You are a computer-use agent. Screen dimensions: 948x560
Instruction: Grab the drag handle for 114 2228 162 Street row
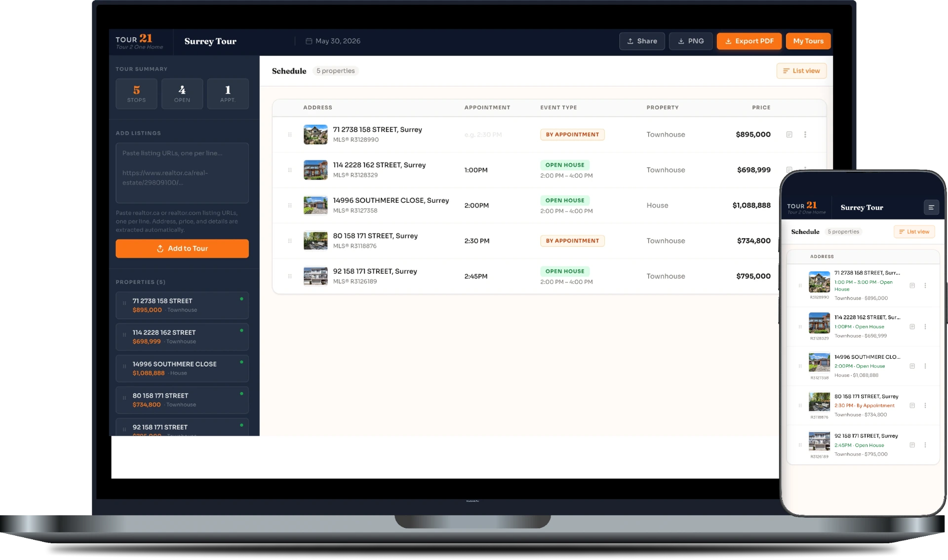tap(290, 170)
